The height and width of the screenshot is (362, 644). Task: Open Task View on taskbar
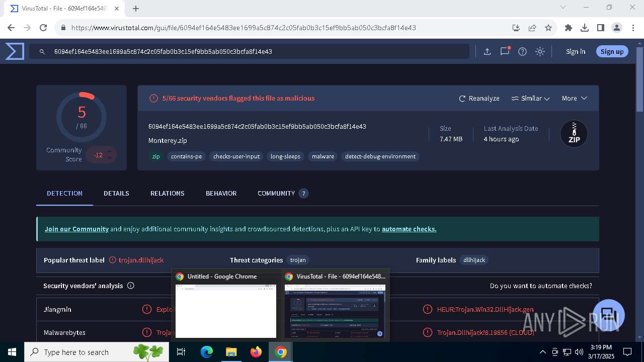coord(181,352)
